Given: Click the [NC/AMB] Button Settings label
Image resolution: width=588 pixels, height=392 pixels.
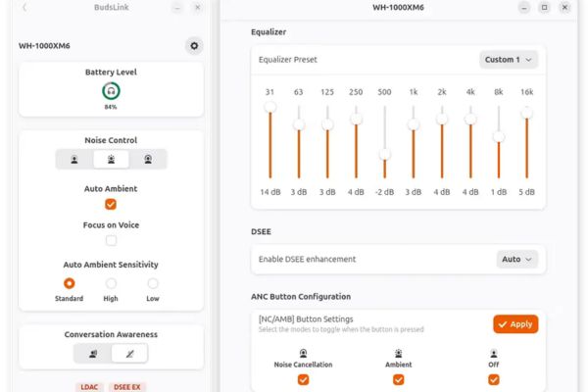Looking at the screenshot, I should [306, 319].
